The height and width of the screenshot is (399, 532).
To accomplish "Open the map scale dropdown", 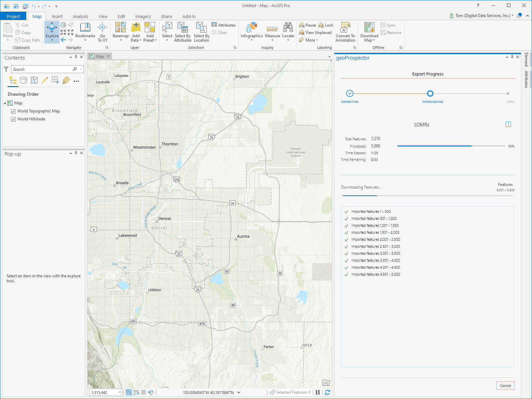I will 120,393.
